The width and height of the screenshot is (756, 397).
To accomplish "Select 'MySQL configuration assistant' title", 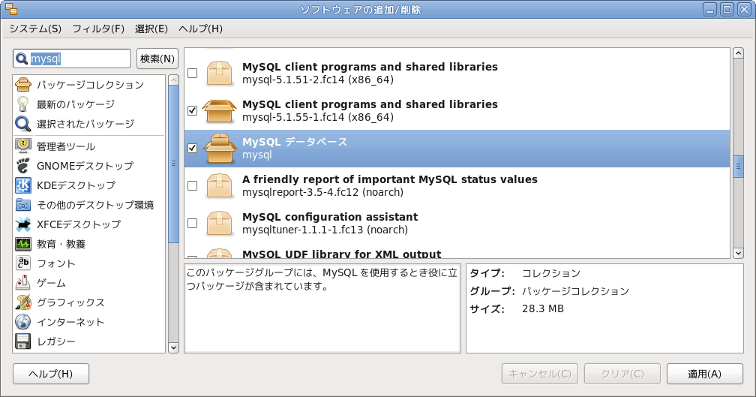I will 330,217.
